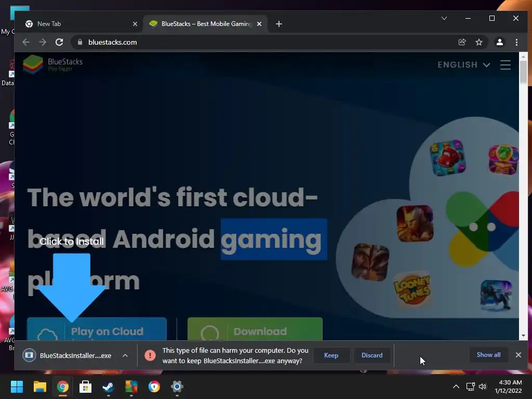This screenshot has width=532, height=399.
Task: Click the site lock icon
Action: [80, 42]
